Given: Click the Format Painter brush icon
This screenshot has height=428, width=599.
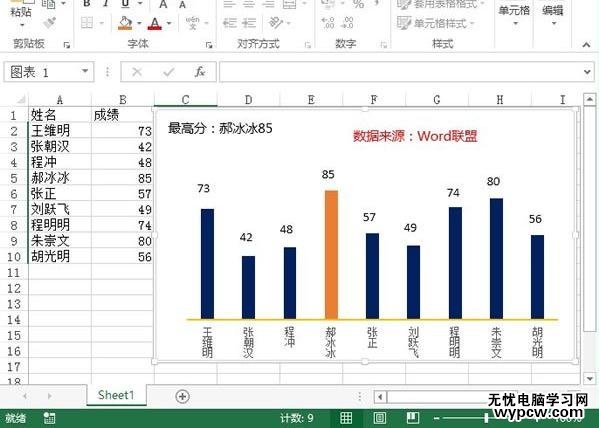Looking at the screenshot, I should pos(50,23).
